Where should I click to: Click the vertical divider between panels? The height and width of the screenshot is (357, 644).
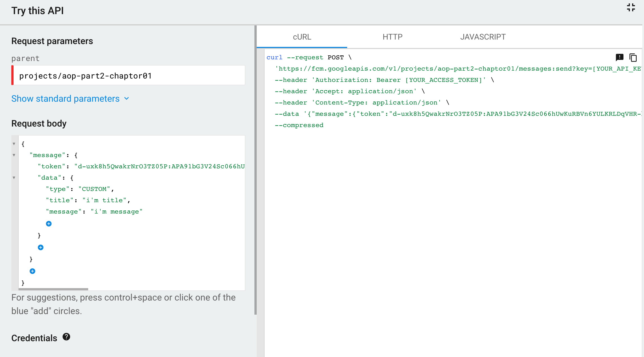click(256, 169)
